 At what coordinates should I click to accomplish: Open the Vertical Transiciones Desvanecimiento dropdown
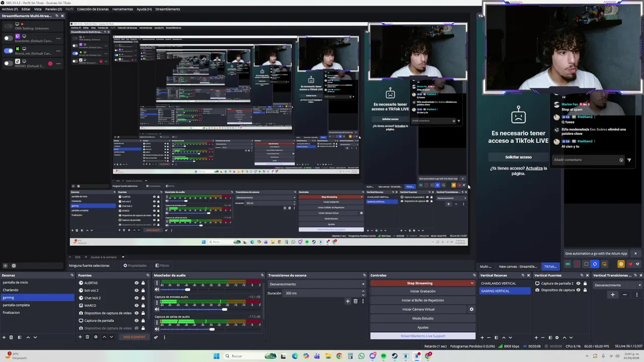pos(618,285)
